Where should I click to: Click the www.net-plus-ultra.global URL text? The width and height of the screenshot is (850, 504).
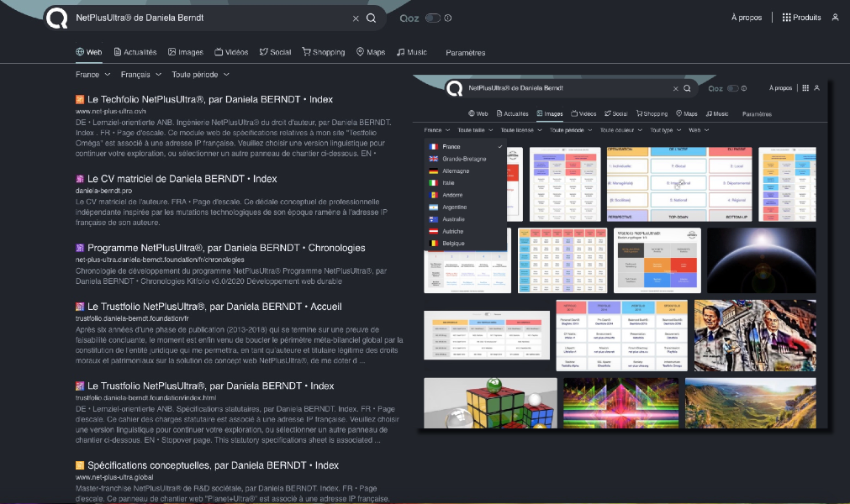(114, 477)
